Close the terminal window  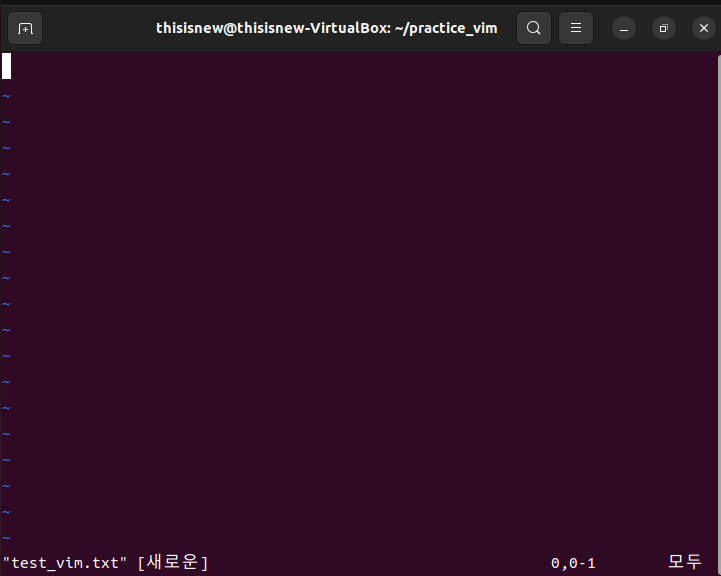pyautogui.click(x=704, y=29)
